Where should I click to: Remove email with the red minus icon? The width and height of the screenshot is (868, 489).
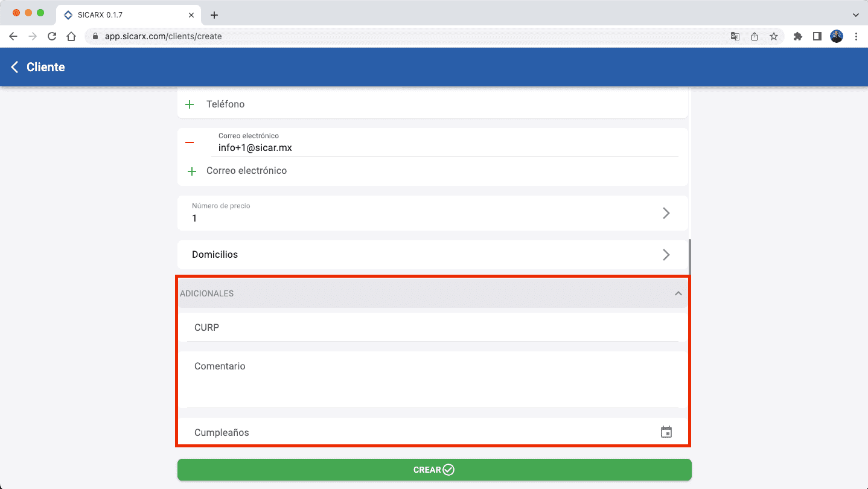coord(190,142)
